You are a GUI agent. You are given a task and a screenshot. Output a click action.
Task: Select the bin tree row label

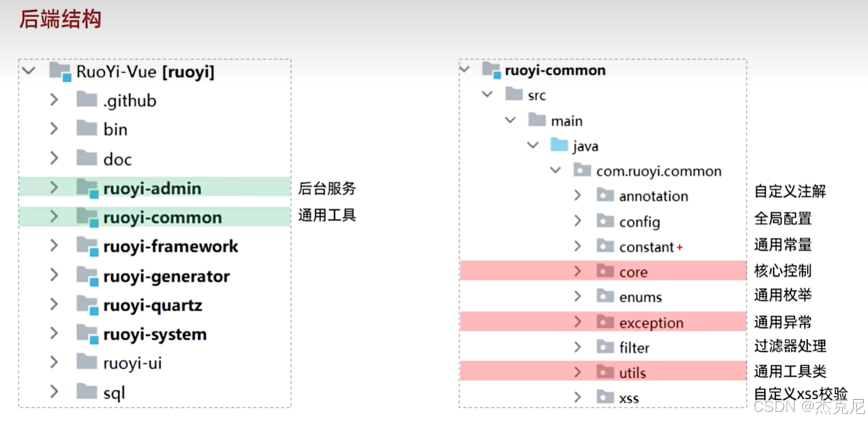116,129
